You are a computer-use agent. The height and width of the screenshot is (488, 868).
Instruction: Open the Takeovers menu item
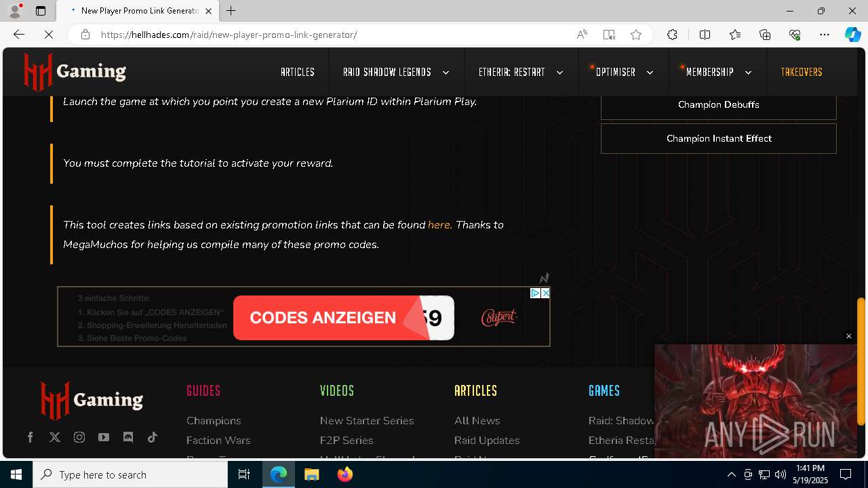(x=802, y=72)
